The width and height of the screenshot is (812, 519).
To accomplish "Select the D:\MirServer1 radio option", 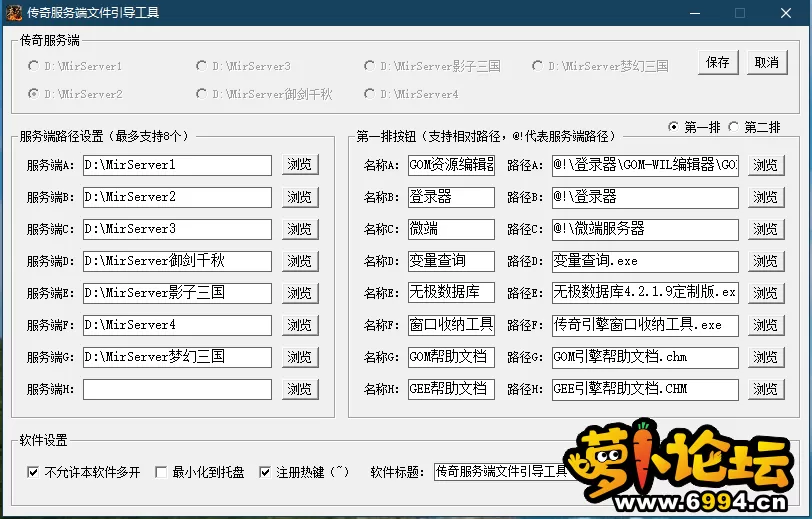I will (76, 66).
